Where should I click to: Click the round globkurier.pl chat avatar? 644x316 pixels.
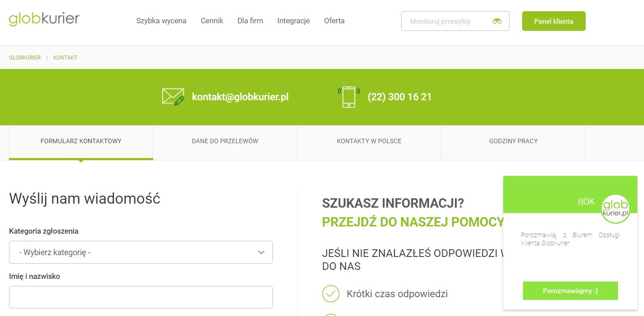coord(615,209)
